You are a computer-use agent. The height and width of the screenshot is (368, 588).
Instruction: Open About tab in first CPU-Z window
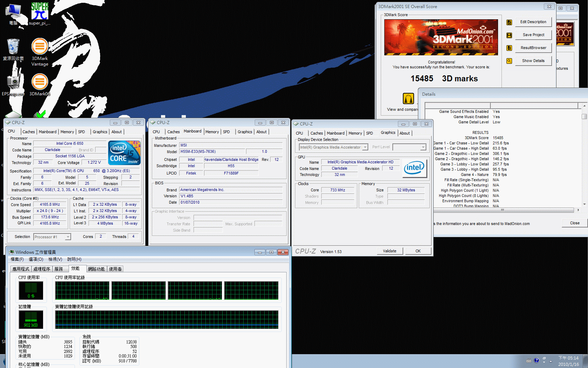pyautogui.click(x=117, y=132)
